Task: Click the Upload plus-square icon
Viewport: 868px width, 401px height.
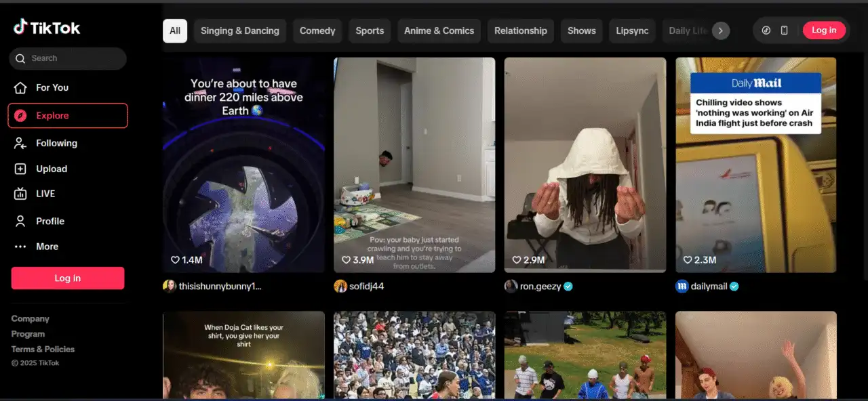Action: [20, 169]
